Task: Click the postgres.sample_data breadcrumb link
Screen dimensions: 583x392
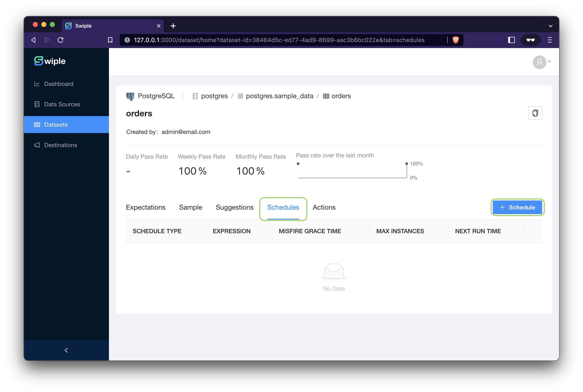Action: pos(279,96)
